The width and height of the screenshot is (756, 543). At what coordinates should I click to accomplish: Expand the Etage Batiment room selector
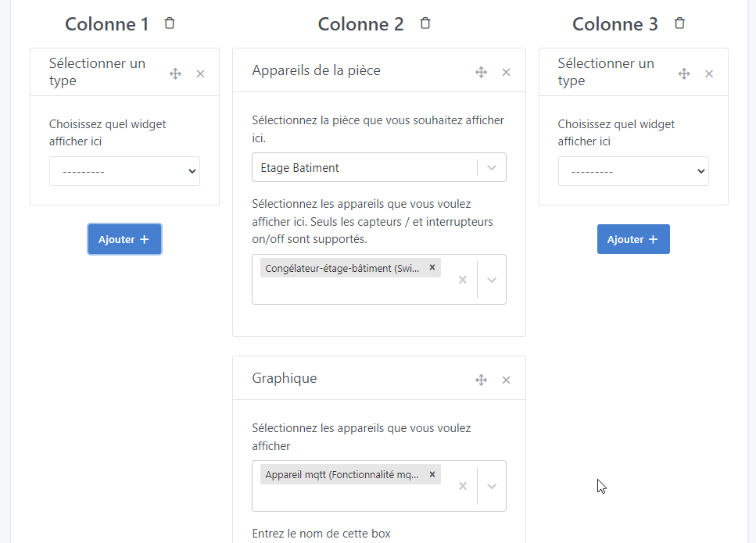click(x=492, y=167)
